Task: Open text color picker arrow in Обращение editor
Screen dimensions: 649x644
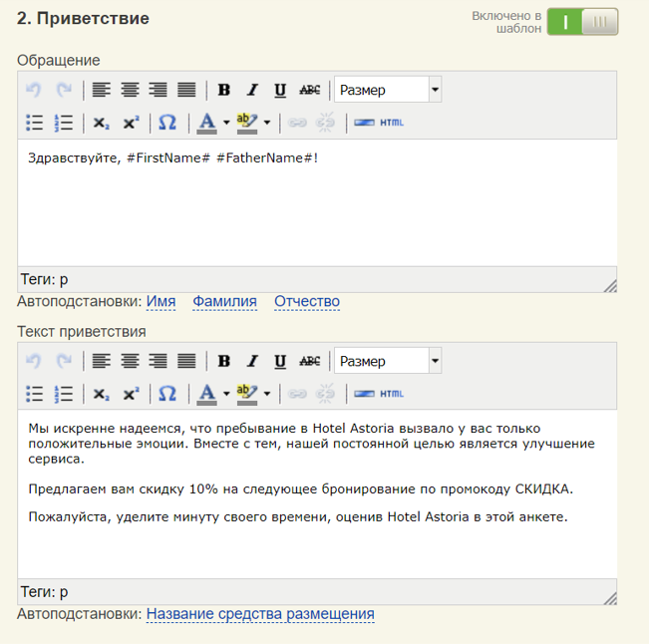Action: (226, 123)
